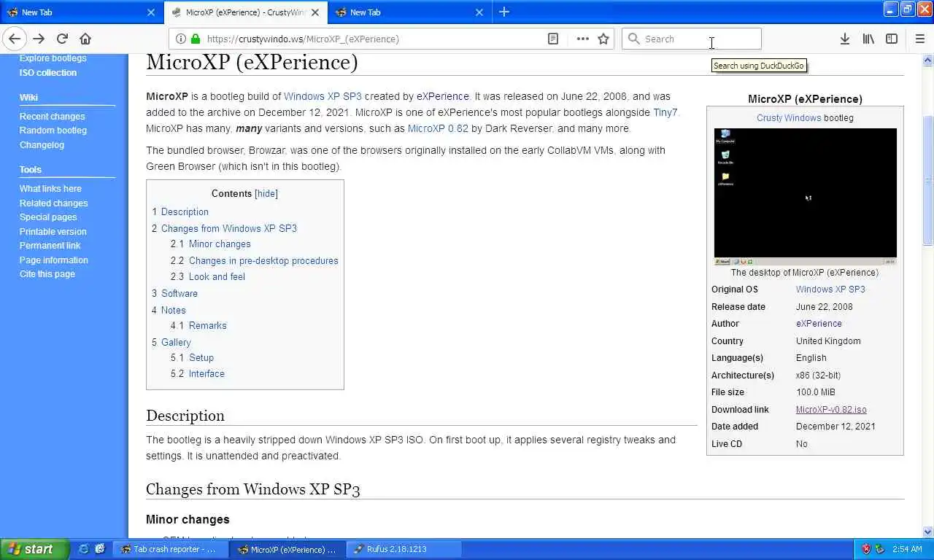934x560 pixels.
Task: Open Random bootleg in sidebar
Action: coord(53,131)
